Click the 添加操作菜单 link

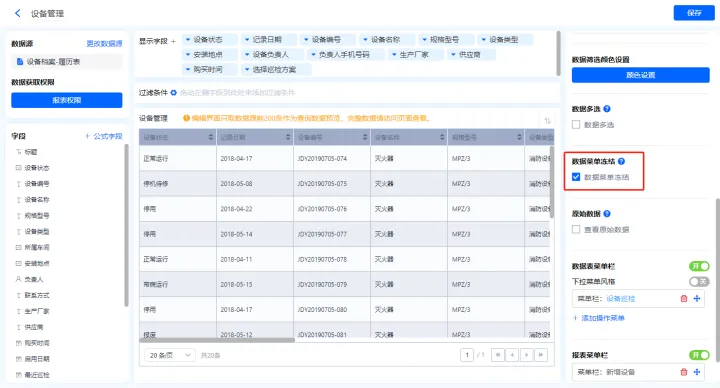599,318
